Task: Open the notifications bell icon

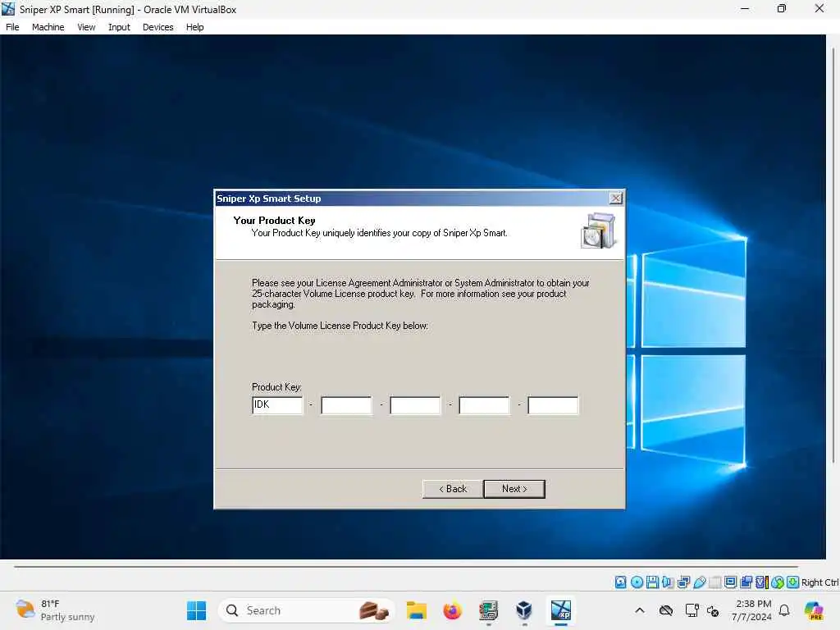Action: [x=784, y=610]
